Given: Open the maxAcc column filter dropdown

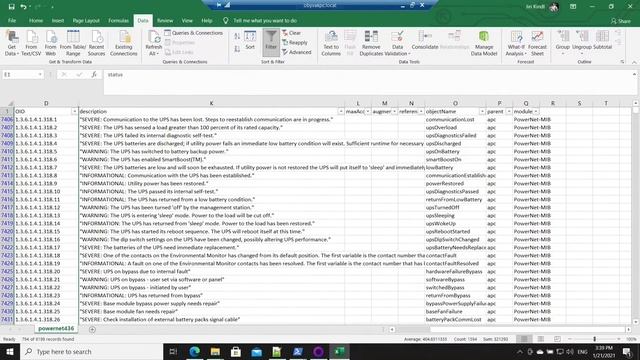Looking at the screenshot, I should coord(368,111).
